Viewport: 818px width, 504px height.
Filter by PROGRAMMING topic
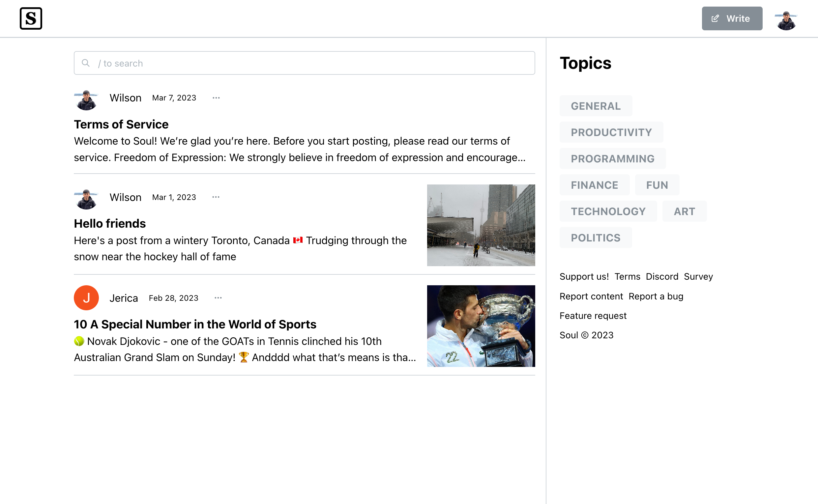(612, 159)
